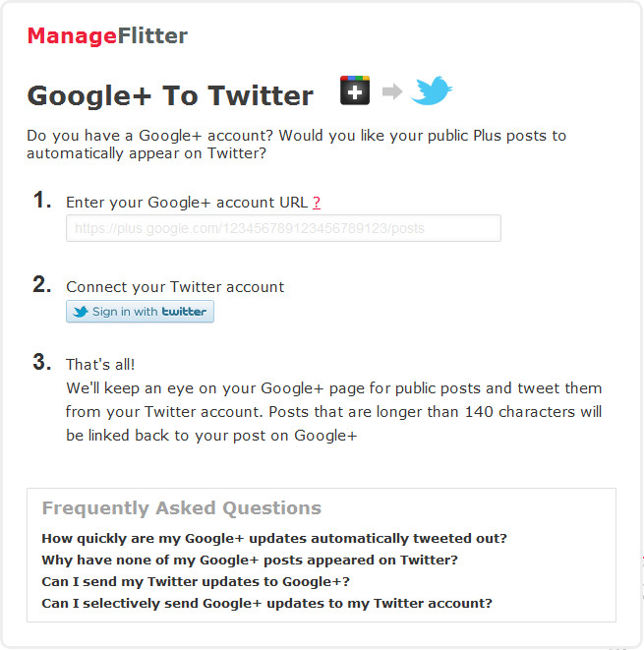
Task: Click the "Enter your Google+ account URL" label
Action: tap(187, 203)
